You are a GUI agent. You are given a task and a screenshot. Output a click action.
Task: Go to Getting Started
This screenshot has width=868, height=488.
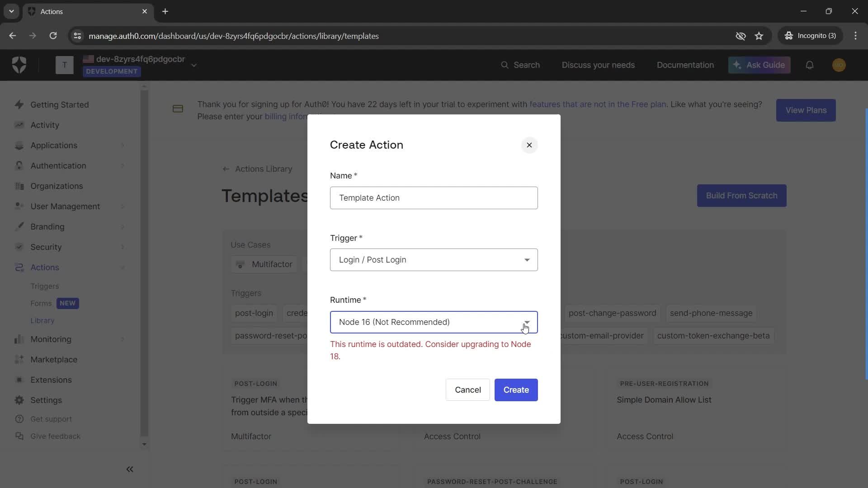pyautogui.click(x=59, y=105)
